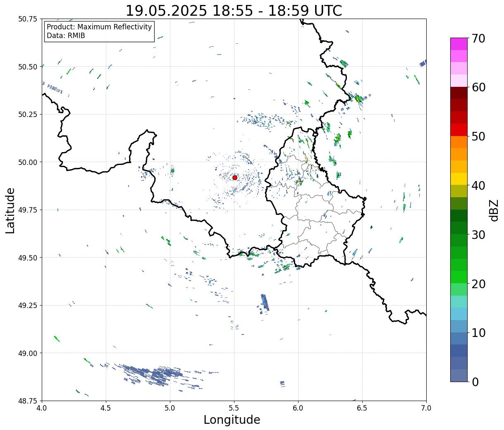Click the colorbar tick label 40
The image size is (504, 430).
[478, 185]
